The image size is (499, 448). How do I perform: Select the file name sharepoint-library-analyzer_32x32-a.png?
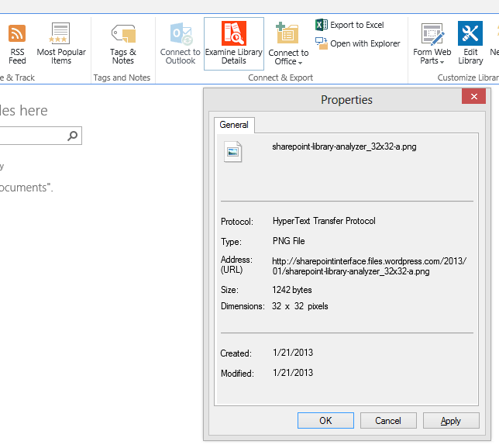click(344, 146)
